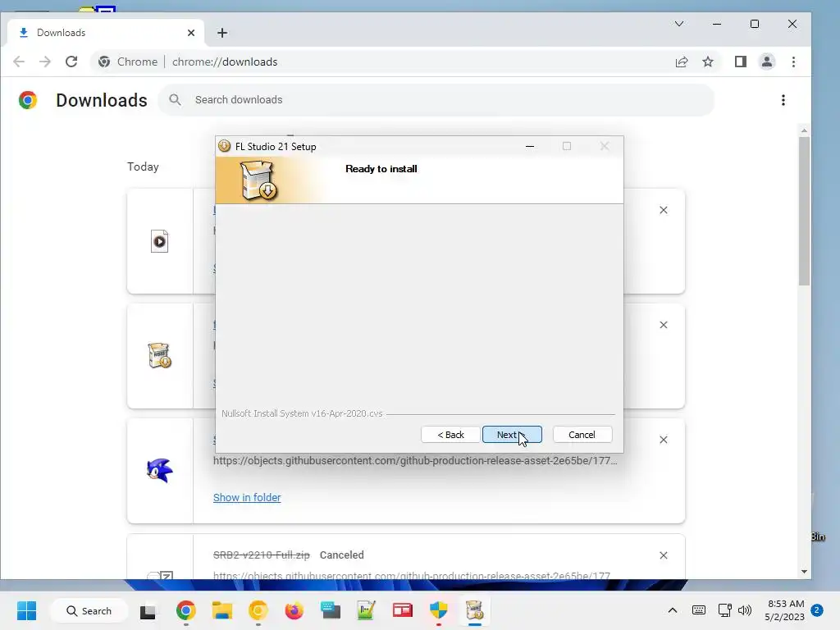Click the downloads page scrollbar
The image size is (840, 630).
point(804,211)
